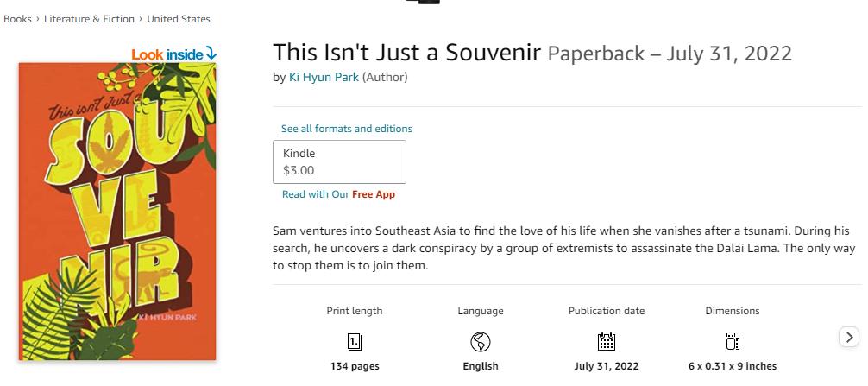Show next product details with right chevron
The width and height of the screenshot is (868, 386).
849,336
